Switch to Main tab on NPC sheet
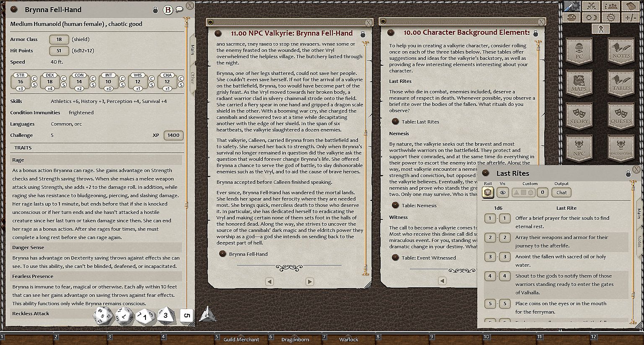This screenshot has height=345, width=644. point(192,50)
